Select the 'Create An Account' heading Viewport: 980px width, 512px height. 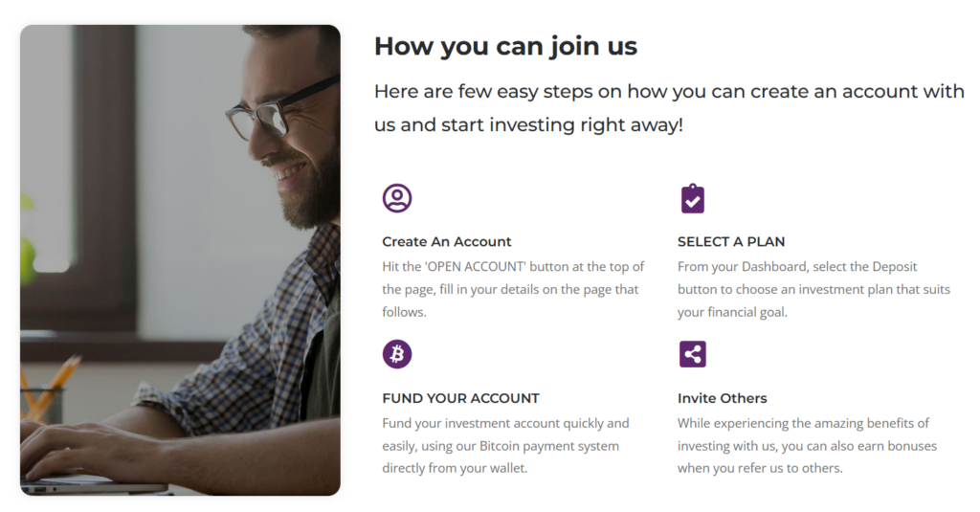(446, 241)
